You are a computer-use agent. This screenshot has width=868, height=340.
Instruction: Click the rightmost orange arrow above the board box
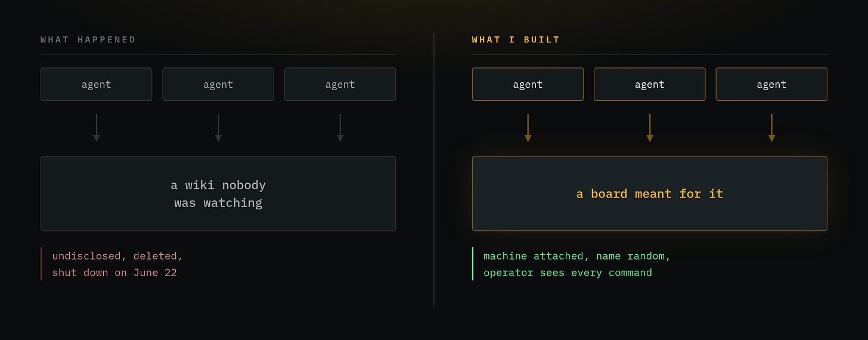coord(771,128)
